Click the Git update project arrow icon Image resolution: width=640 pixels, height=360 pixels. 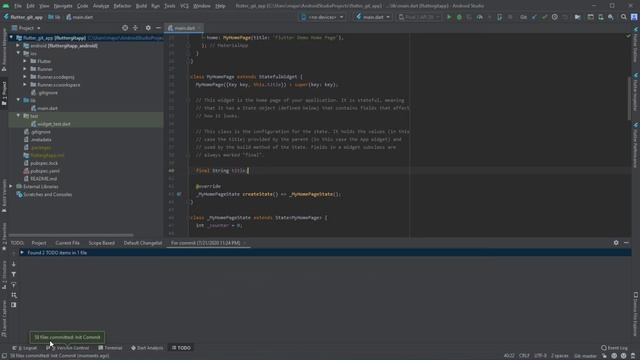click(x=534, y=17)
